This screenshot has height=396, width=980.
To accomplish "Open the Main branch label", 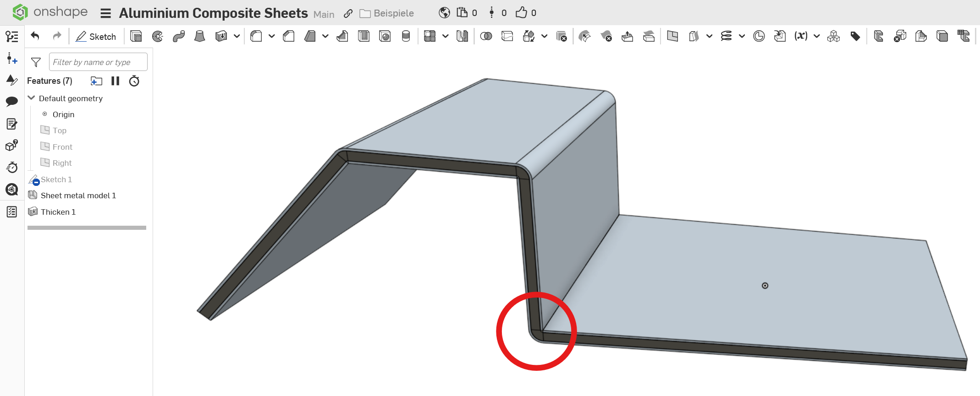I will 324,14.
